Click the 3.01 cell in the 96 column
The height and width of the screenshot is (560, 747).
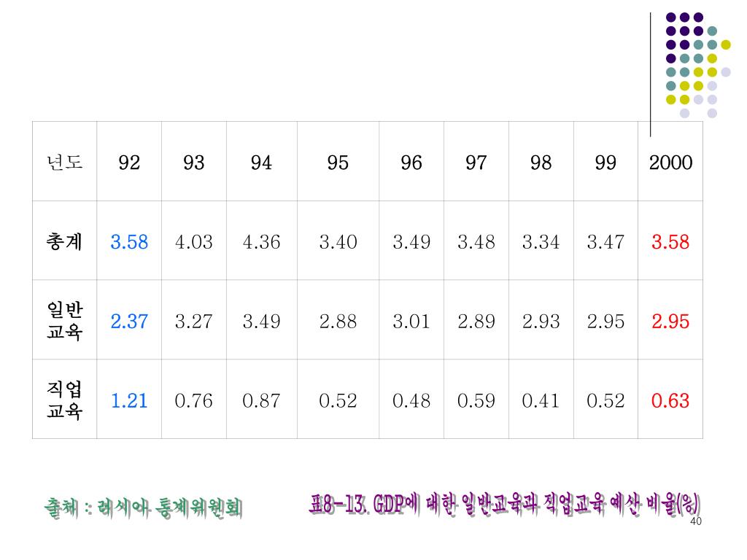(x=411, y=322)
